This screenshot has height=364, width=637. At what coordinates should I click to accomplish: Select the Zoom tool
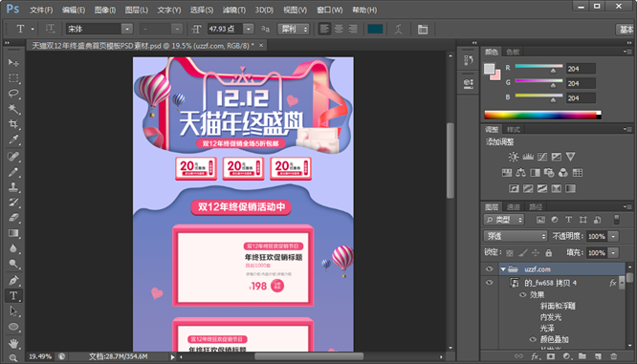13,357
